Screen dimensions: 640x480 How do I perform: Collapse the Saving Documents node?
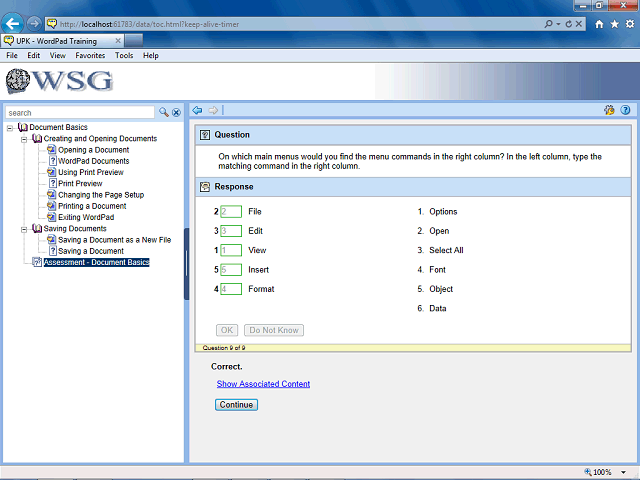[24, 229]
